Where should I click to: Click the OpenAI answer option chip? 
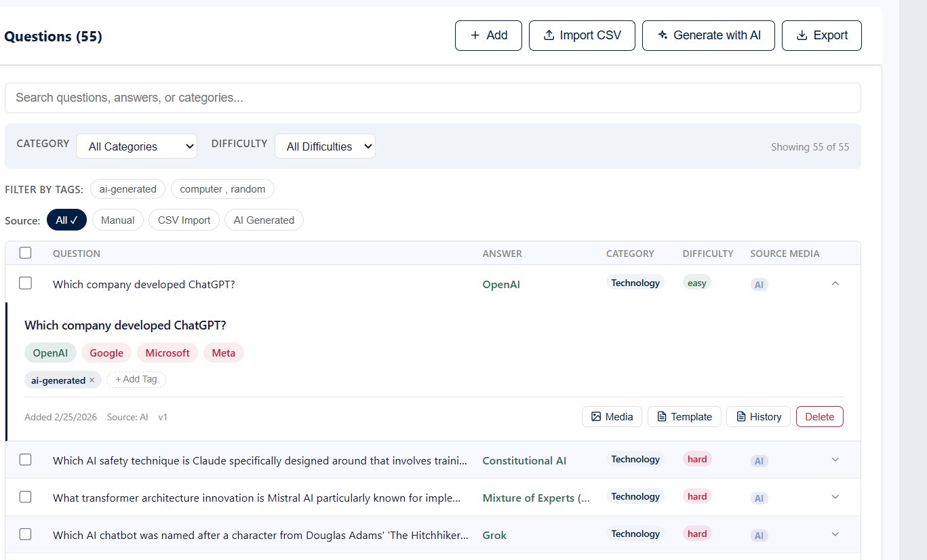(x=50, y=353)
